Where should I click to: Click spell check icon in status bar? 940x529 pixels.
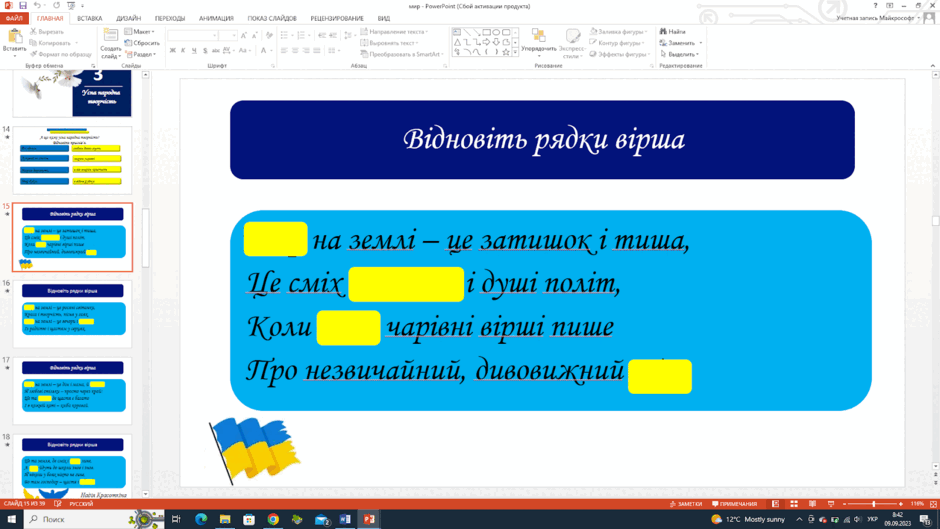click(58, 504)
